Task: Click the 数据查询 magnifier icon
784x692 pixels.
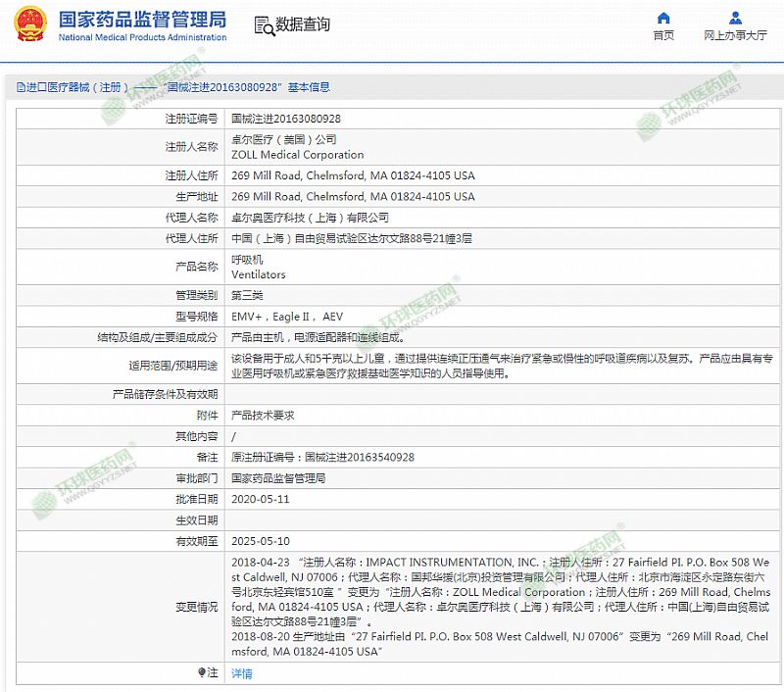Action: click(x=264, y=25)
